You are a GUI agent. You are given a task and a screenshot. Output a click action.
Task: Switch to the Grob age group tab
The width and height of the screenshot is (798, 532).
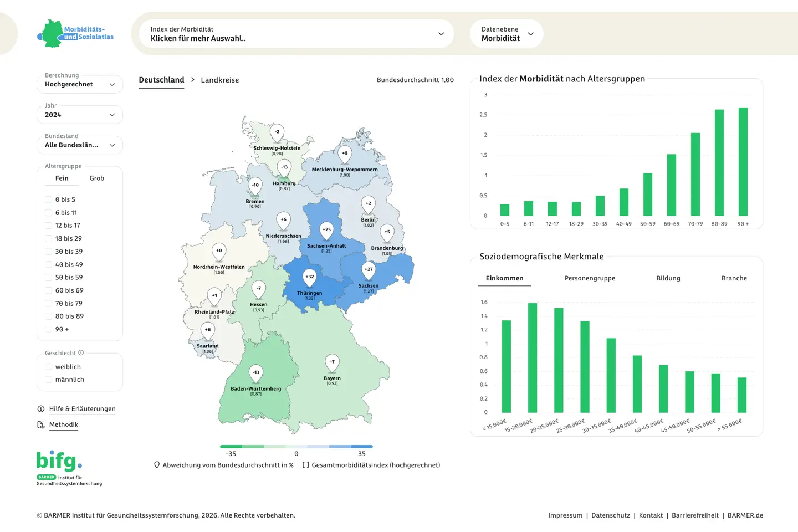pos(97,178)
